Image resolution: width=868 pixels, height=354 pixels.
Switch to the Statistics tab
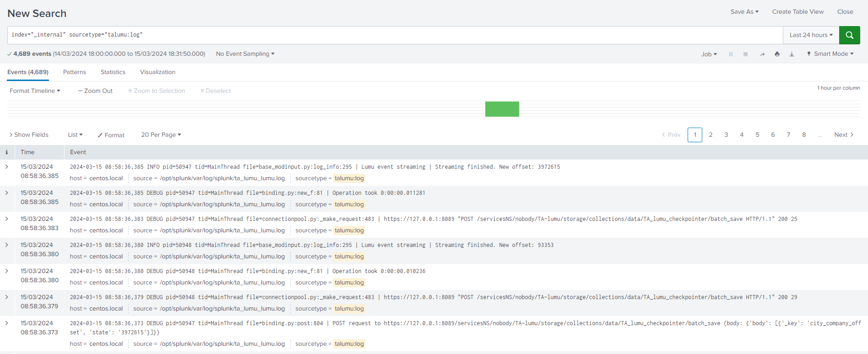coord(113,72)
